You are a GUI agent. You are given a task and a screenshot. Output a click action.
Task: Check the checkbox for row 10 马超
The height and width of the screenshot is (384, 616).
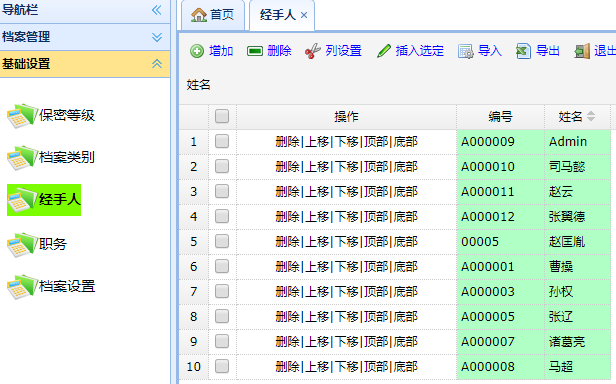tap(222, 367)
